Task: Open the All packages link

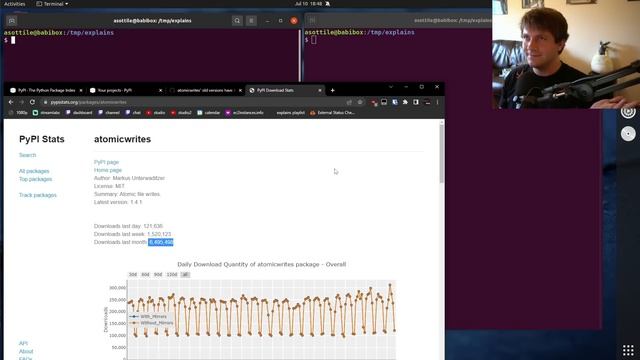Action: 34,171
